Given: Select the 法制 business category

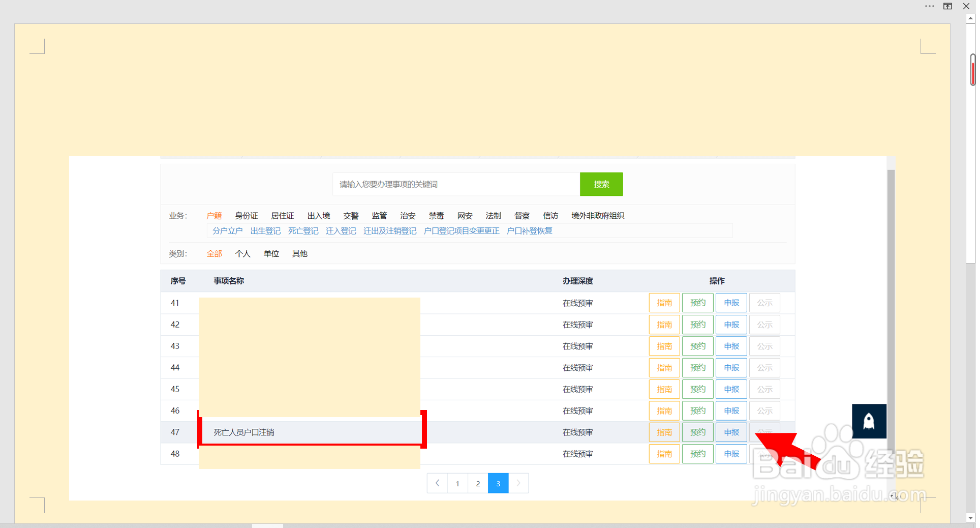Looking at the screenshot, I should 493,216.
